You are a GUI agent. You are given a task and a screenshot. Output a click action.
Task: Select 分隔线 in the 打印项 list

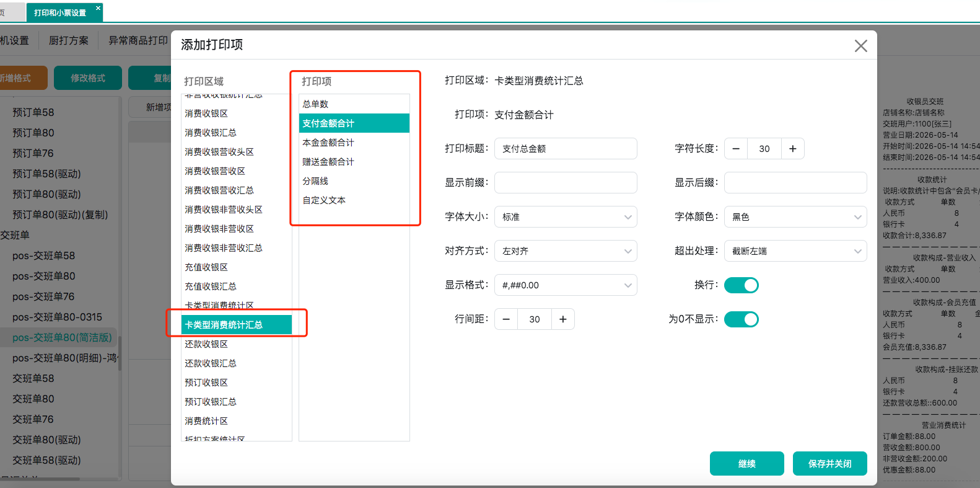(354, 181)
